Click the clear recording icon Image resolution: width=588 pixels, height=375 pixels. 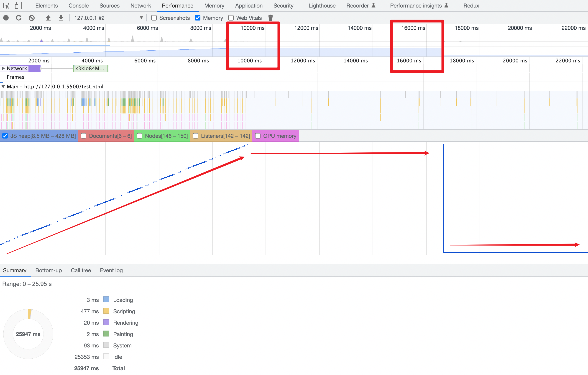31,18
